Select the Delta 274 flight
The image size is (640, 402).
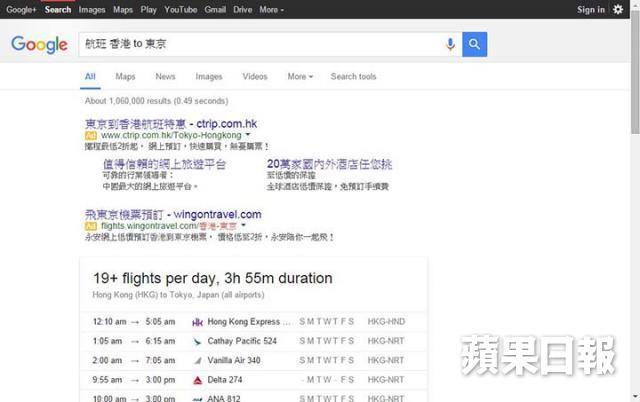pyautogui.click(x=253, y=380)
